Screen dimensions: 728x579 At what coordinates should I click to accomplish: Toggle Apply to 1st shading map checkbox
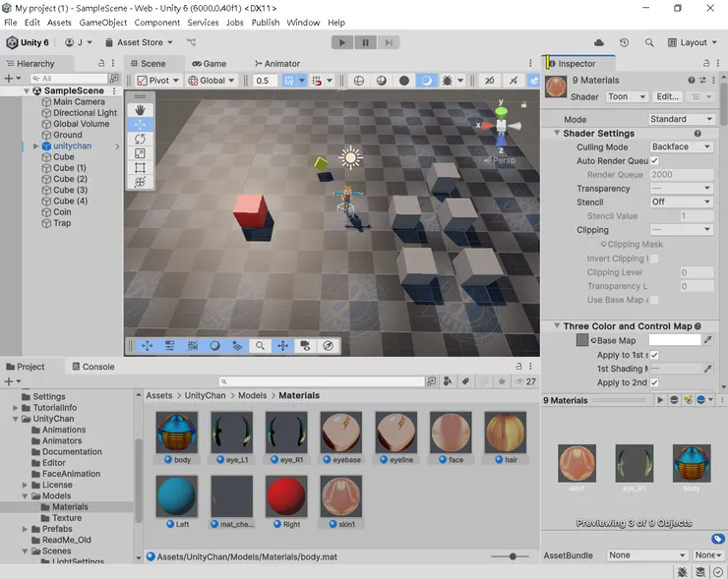pyautogui.click(x=654, y=355)
